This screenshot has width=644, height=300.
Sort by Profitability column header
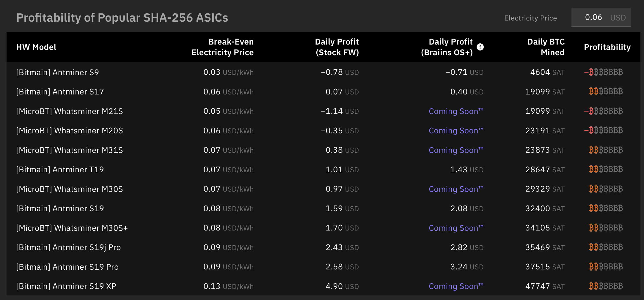pyautogui.click(x=607, y=47)
